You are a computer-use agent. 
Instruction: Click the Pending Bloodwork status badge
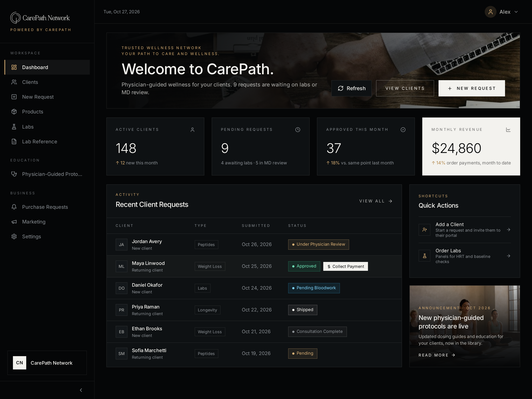(314, 288)
